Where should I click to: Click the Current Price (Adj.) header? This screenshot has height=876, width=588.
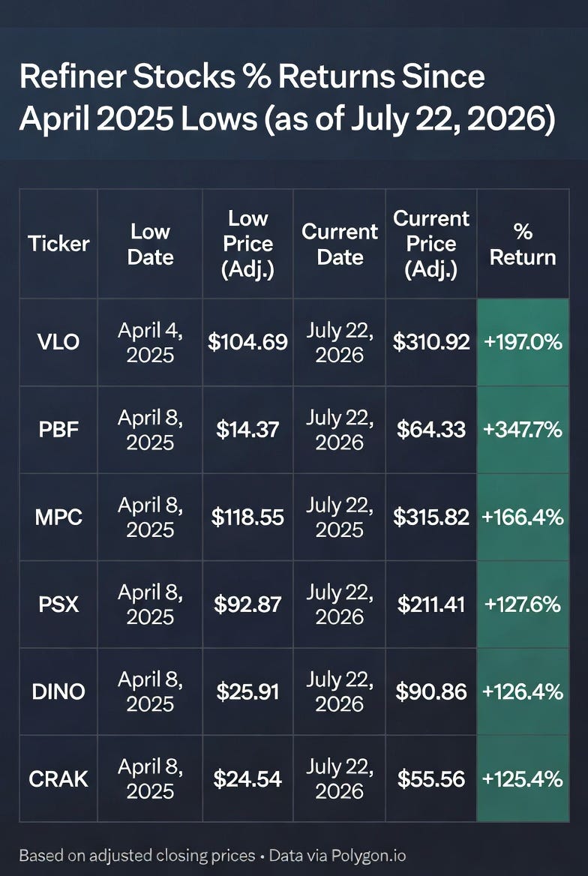coord(431,244)
